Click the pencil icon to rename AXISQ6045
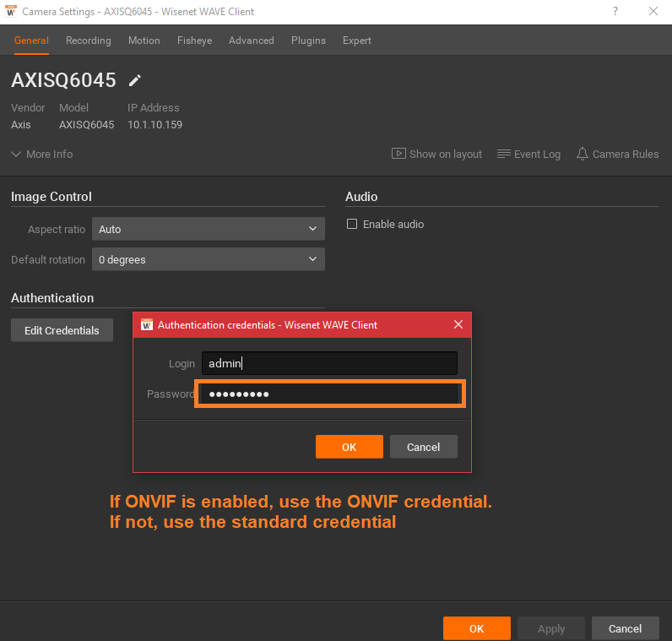This screenshot has height=641, width=672. coord(135,80)
